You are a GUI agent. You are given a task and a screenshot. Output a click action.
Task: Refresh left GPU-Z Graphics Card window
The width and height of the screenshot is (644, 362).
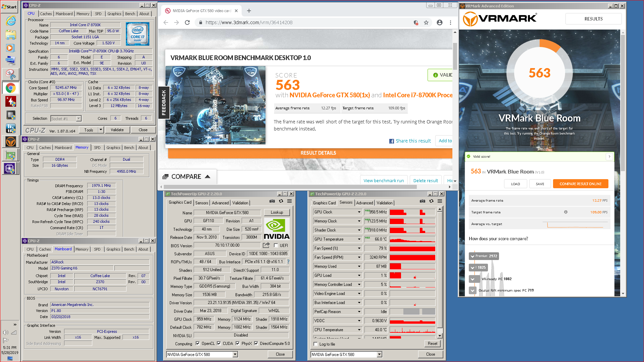click(281, 201)
